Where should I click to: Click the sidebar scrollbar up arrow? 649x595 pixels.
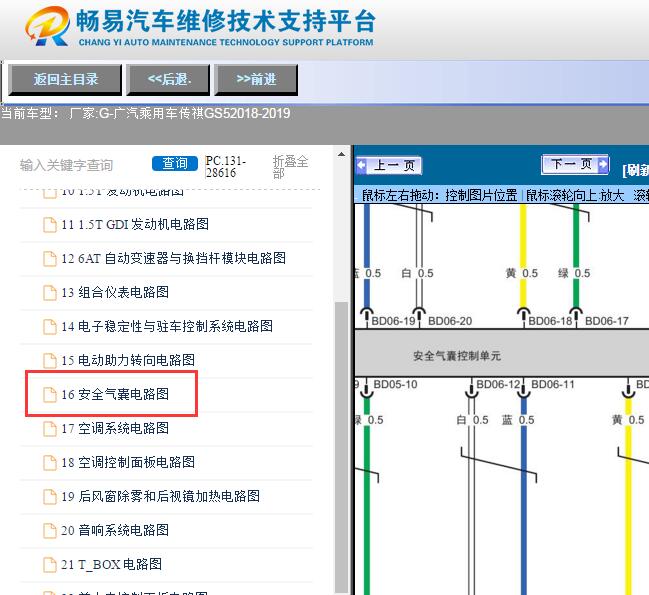[x=341, y=155]
